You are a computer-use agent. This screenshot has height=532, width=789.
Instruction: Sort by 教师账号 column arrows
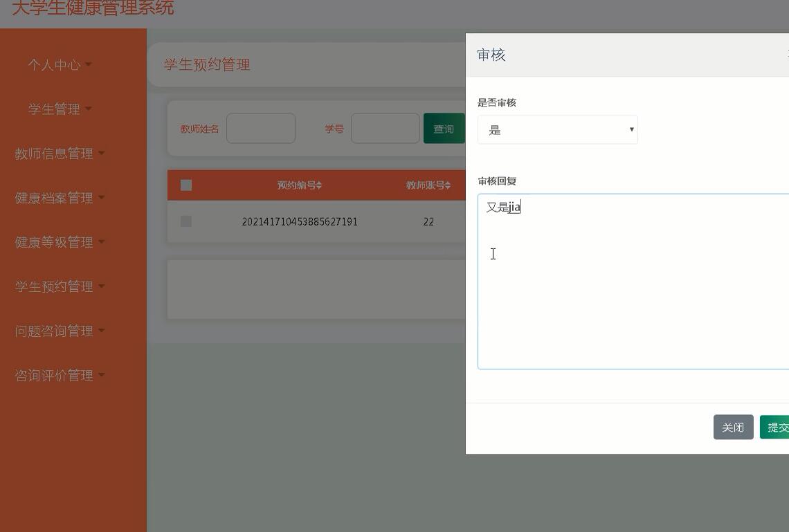click(x=448, y=185)
